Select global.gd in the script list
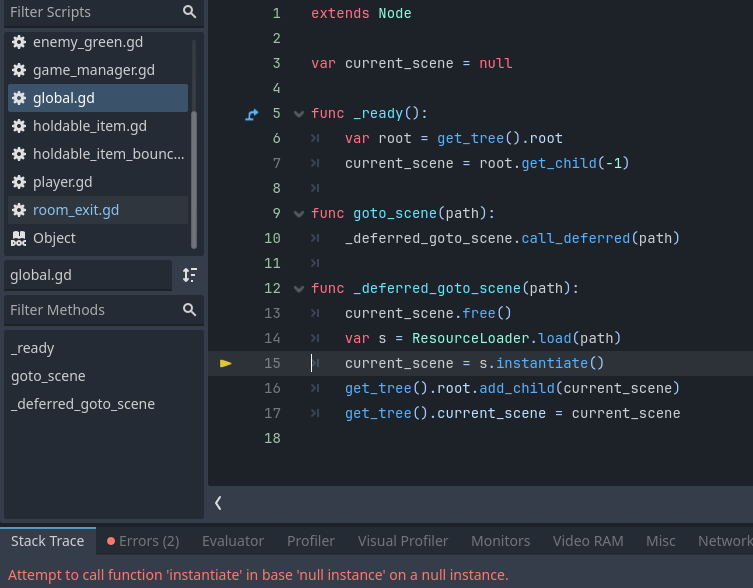Viewport: 753px width, 588px height. [98, 98]
